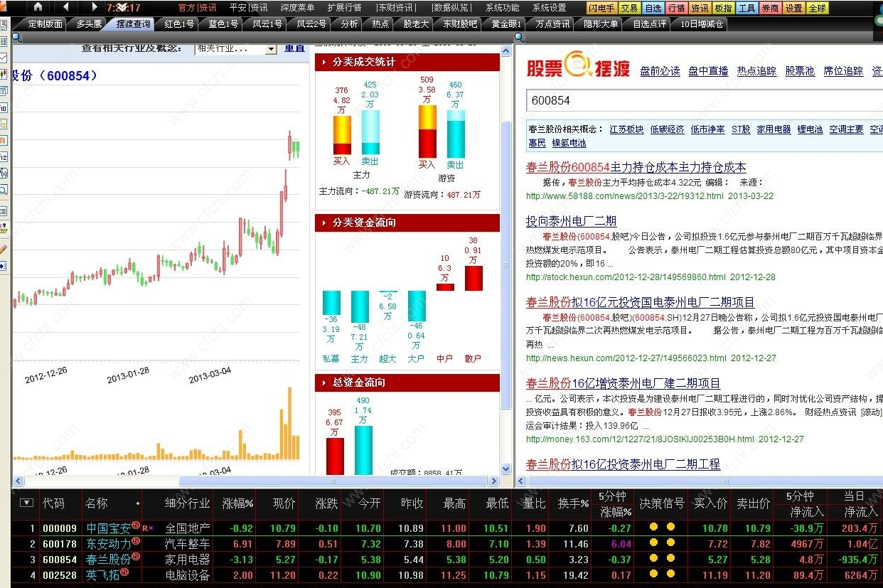The width and height of the screenshot is (883, 588).
Task: Open the 盘前必读 link
Action: click(x=660, y=71)
